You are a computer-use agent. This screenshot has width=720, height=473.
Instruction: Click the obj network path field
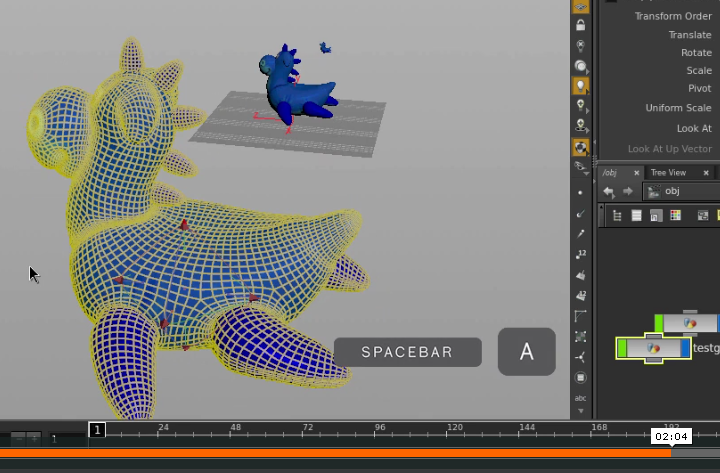(681, 191)
